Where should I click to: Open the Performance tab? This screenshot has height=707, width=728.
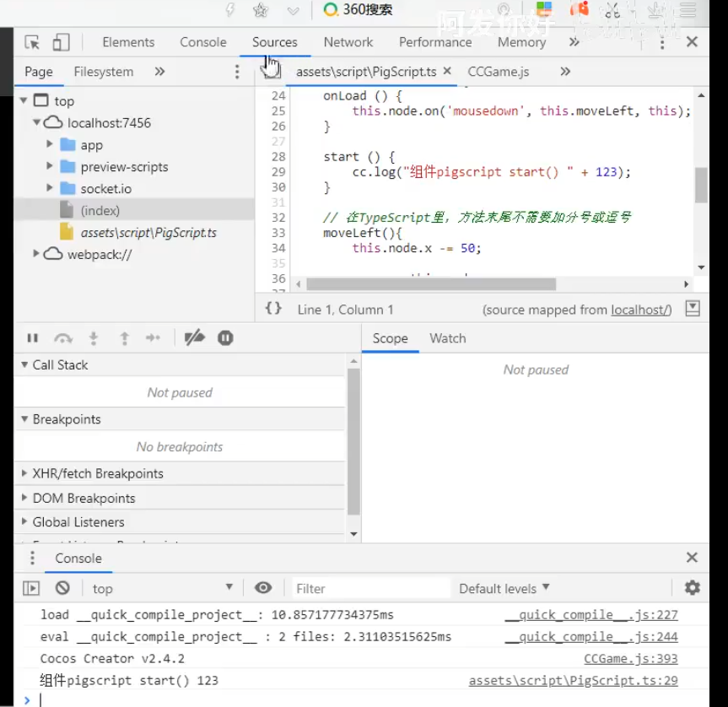[x=435, y=42]
